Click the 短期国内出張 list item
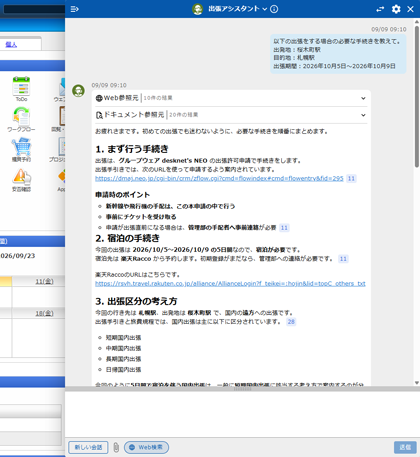The image size is (420, 457). coord(123,338)
